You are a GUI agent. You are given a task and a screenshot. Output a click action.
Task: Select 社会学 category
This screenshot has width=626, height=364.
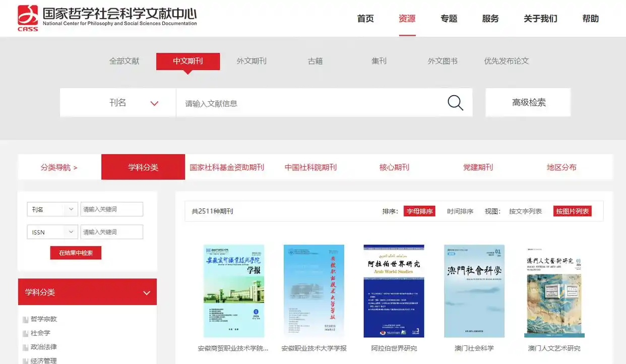click(x=40, y=333)
